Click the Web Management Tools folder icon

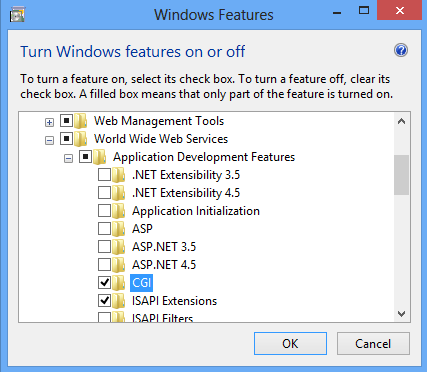point(81,121)
